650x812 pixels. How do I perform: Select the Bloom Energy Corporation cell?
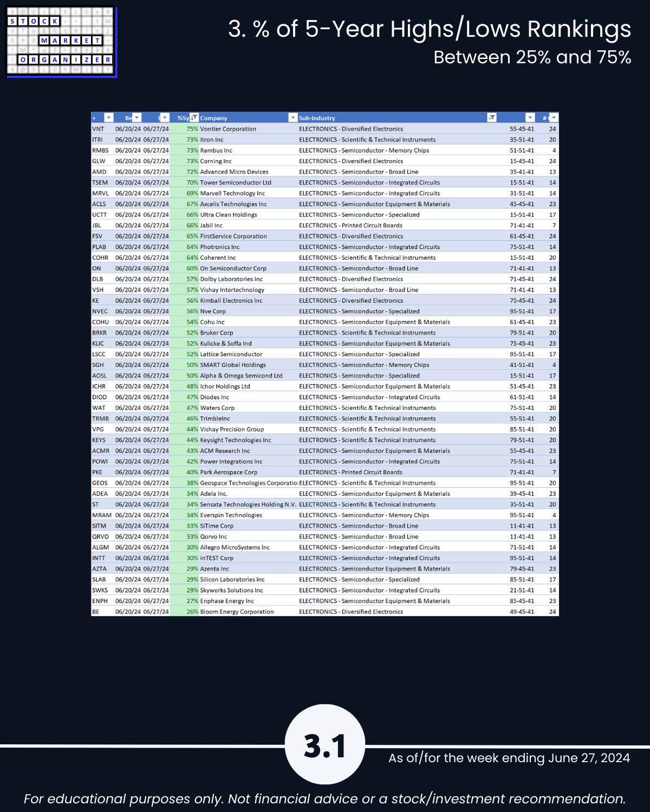pyautogui.click(x=237, y=612)
